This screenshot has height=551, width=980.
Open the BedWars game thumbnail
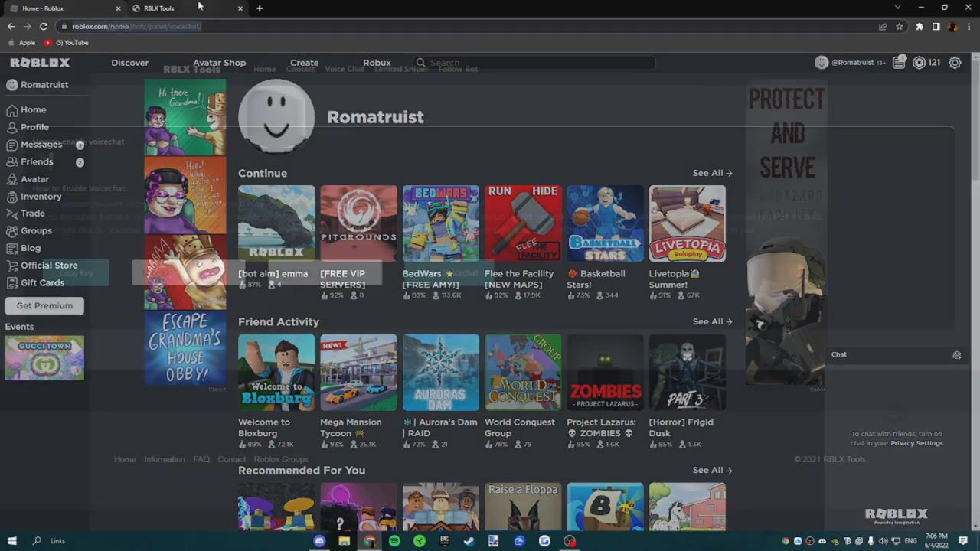pos(441,223)
